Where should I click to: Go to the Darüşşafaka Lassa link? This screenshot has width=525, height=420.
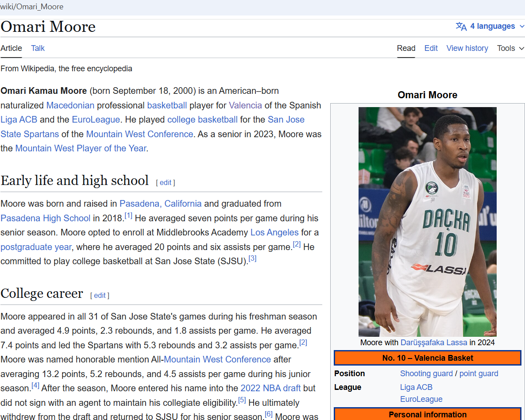(433, 343)
